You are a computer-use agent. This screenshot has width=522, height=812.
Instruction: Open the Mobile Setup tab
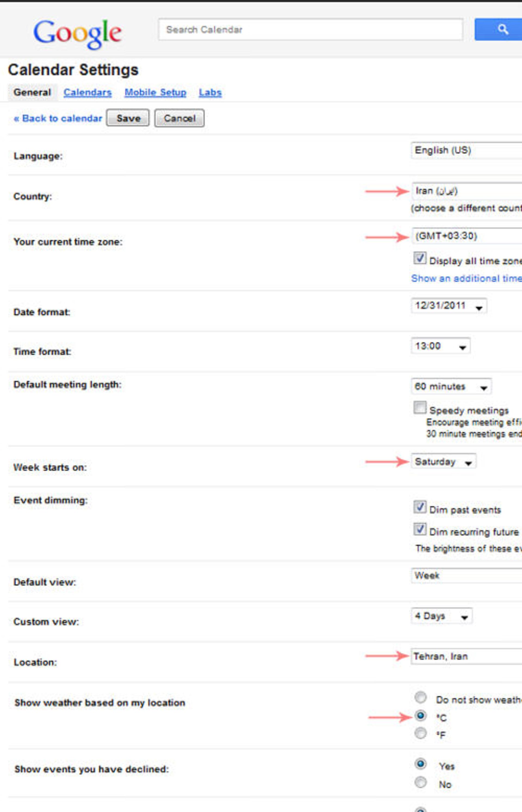[x=155, y=92]
